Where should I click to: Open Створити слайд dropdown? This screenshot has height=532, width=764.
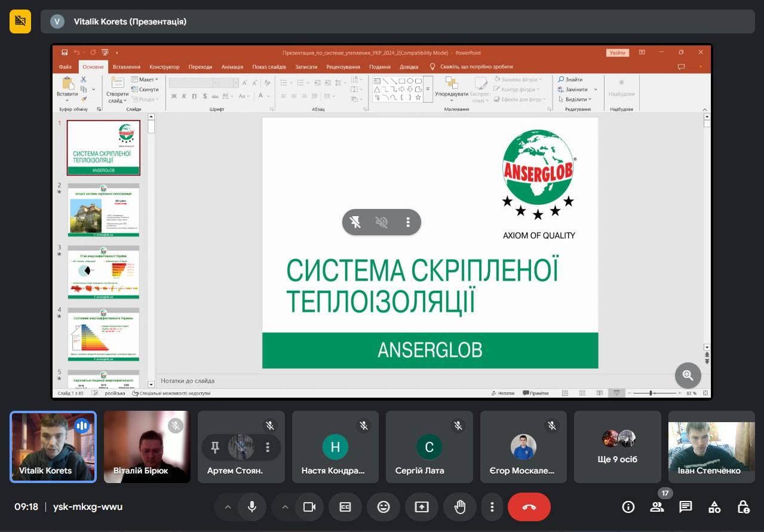click(x=118, y=97)
